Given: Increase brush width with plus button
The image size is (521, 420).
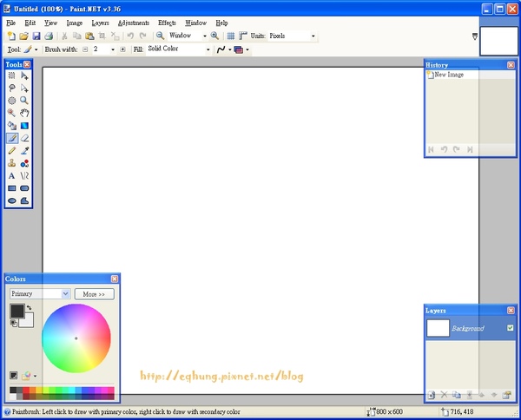Looking at the screenshot, I should [122, 49].
